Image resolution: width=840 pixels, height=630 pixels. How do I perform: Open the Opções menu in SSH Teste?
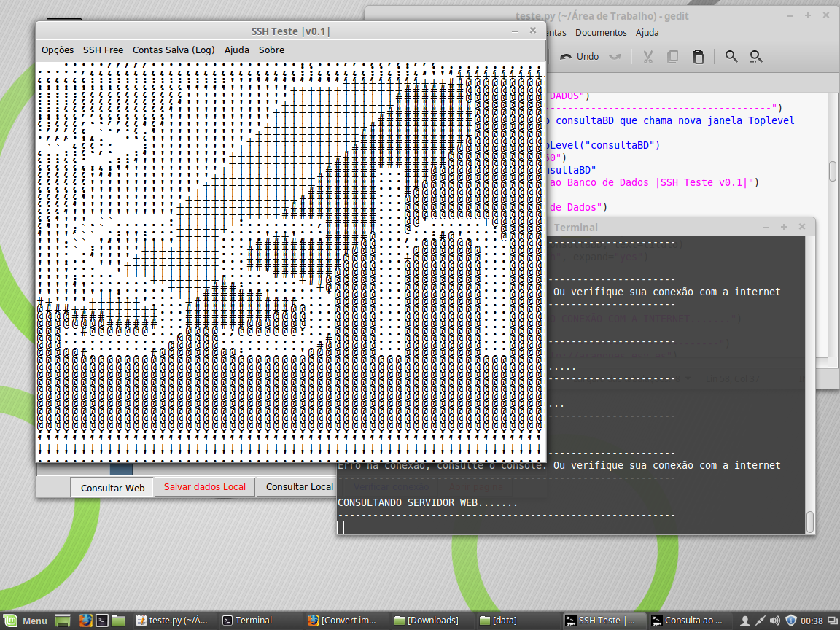click(58, 50)
